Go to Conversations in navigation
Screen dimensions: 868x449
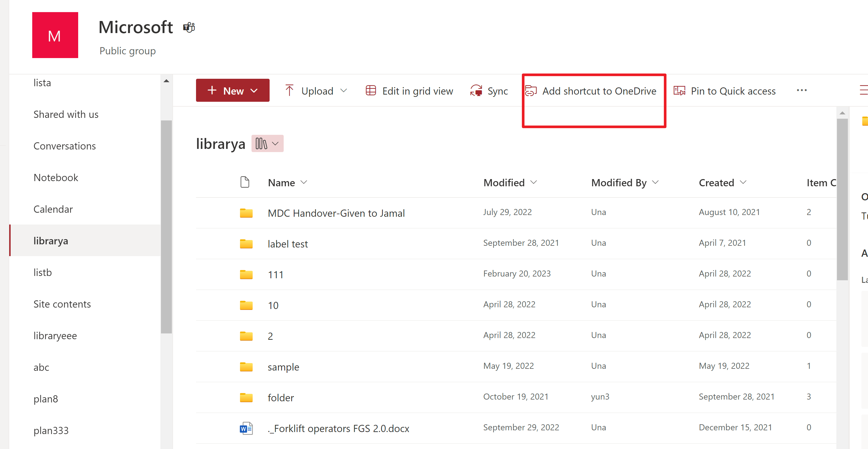(65, 146)
